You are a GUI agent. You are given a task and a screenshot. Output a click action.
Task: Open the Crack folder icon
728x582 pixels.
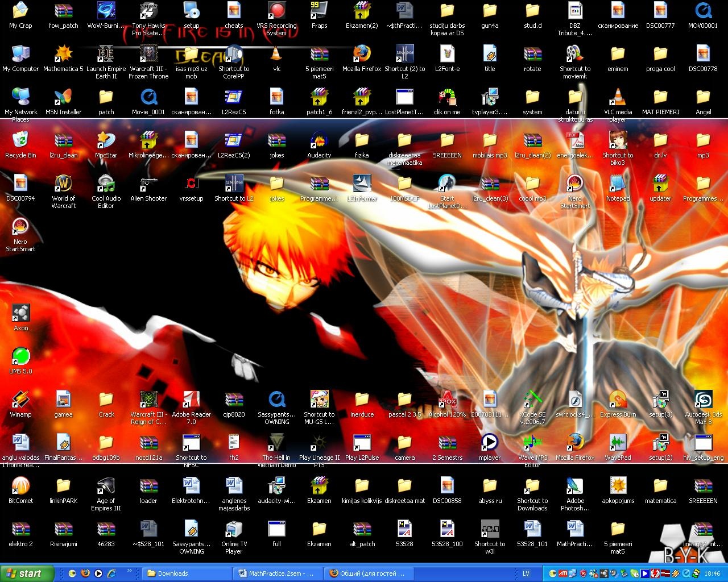click(106, 400)
